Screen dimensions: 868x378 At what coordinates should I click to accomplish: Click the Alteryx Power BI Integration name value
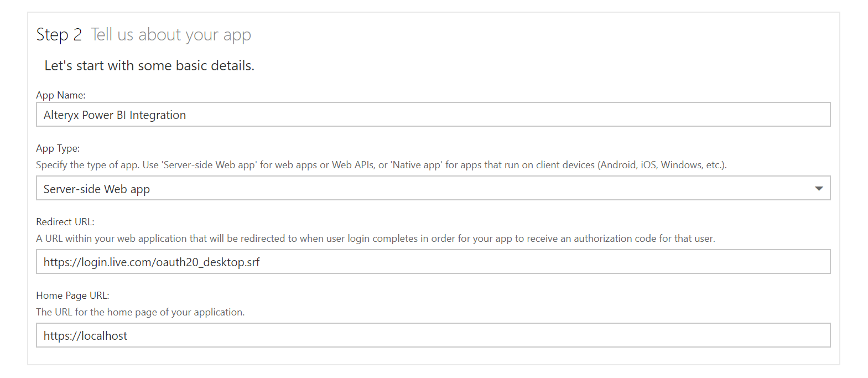click(115, 115)
